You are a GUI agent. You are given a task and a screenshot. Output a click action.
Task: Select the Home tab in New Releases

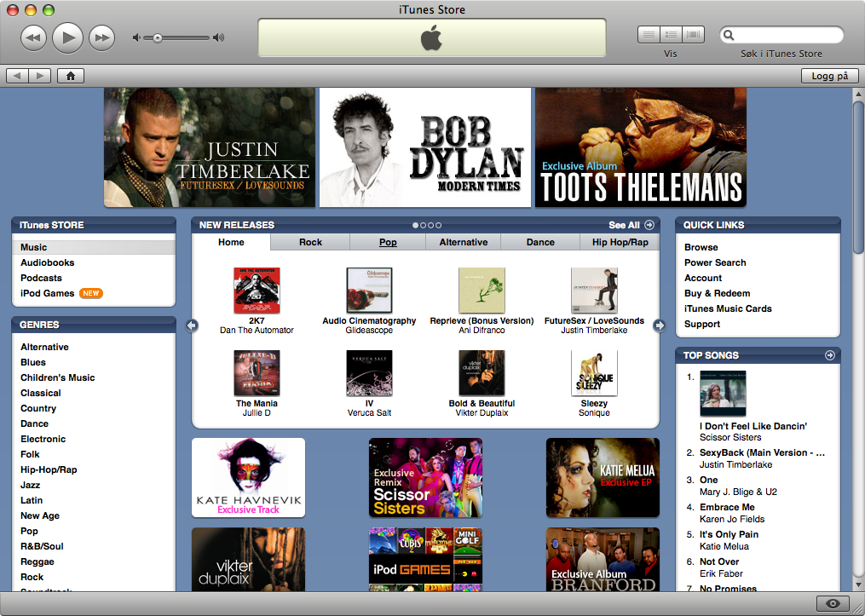point(231,242)
